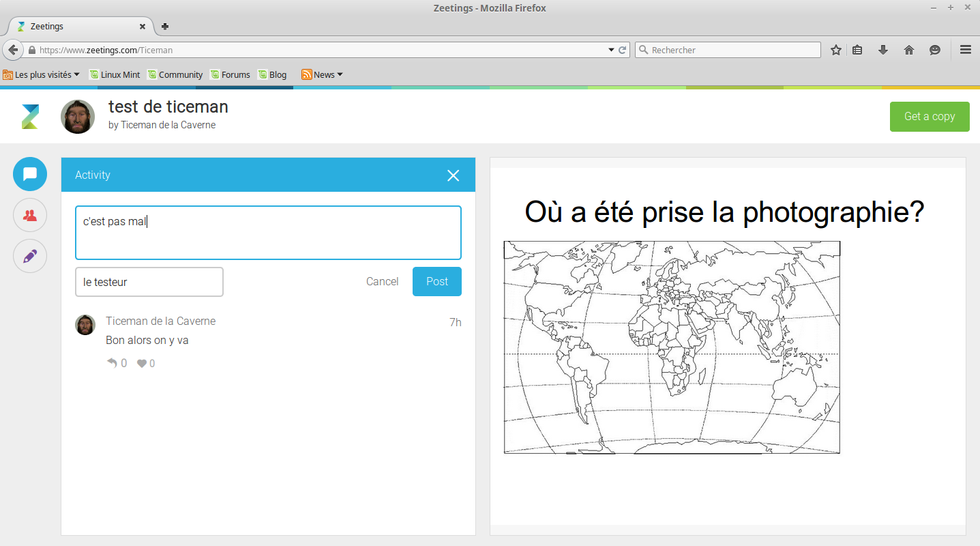Viewport: 980px width, 546px height.
Task: Open the Firefox downloads arrow
Action: click(x=882, y=50)
